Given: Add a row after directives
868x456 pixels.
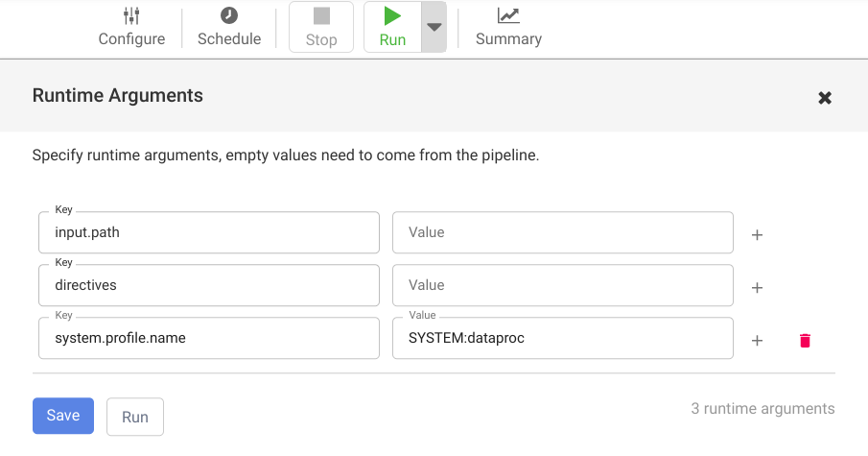Looking at the screenshot, I should coord(757,287).
